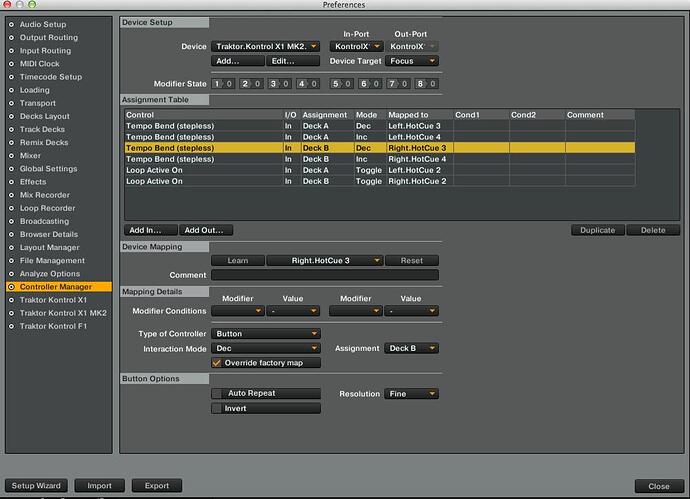690x499 pixels.
Task: Sort table by Control column header
Action: 203,115
